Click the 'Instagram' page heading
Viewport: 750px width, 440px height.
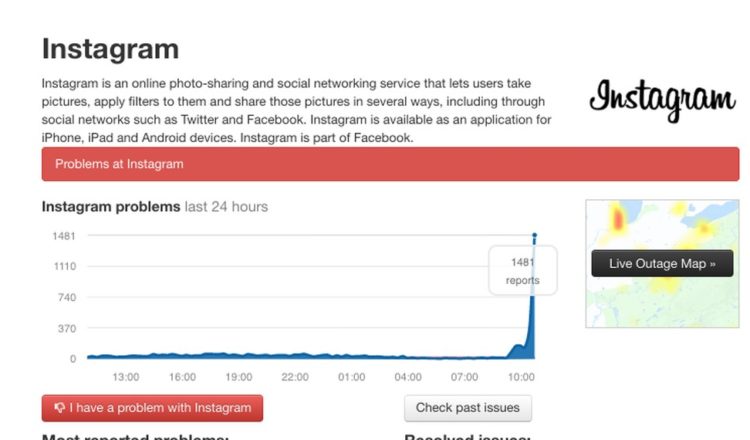tap(111, 49)
